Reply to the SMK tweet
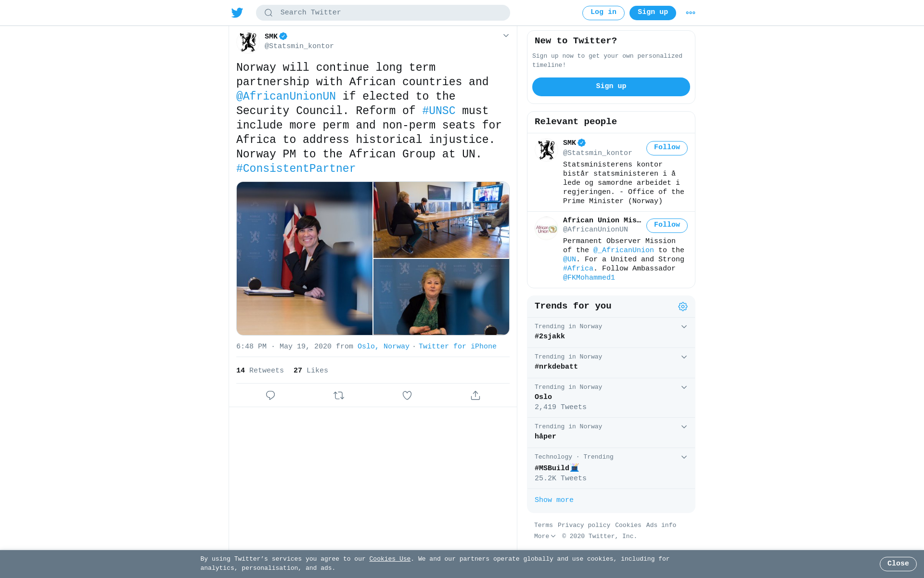Screen dimensions: 924x578 (270, 395)
